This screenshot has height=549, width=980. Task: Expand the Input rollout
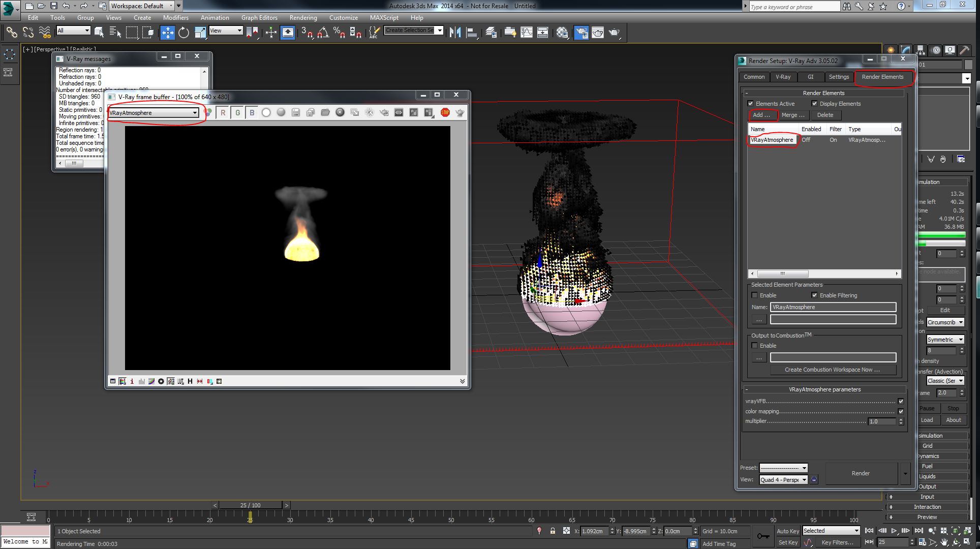[x=927, y=497]
